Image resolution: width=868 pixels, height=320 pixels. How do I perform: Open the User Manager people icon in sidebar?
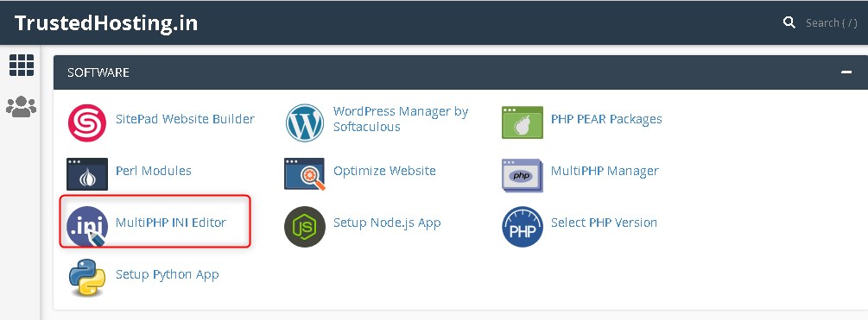pyautogui.click(x=21, y=106)
